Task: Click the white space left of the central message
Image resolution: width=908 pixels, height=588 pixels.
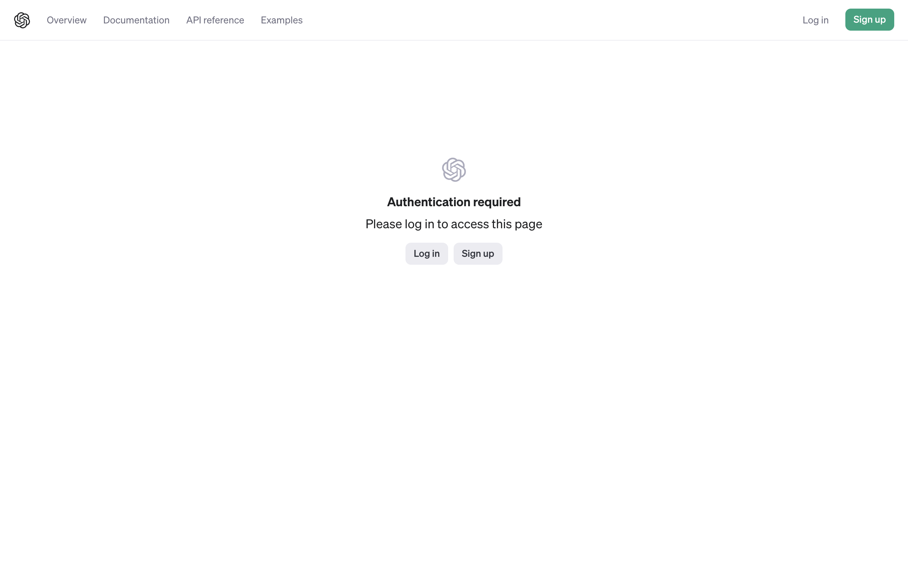Action: pyautogui.click(x=191, y=214)
